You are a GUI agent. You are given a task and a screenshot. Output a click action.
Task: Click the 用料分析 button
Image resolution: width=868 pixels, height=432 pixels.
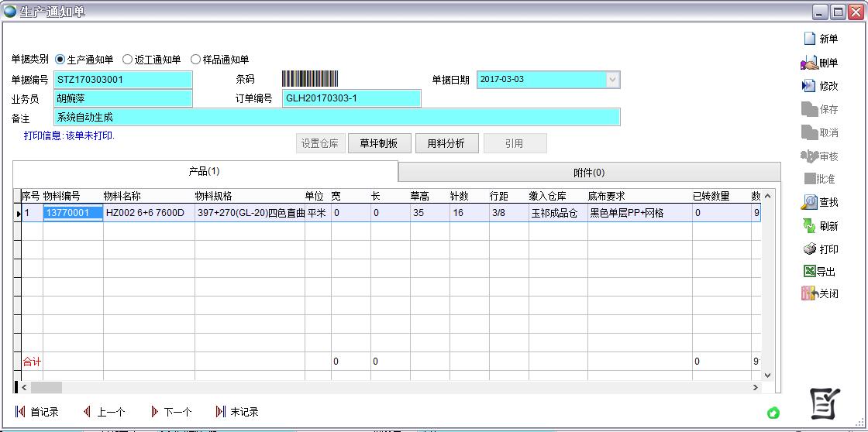pyautogui.click(x=446, y=143)
